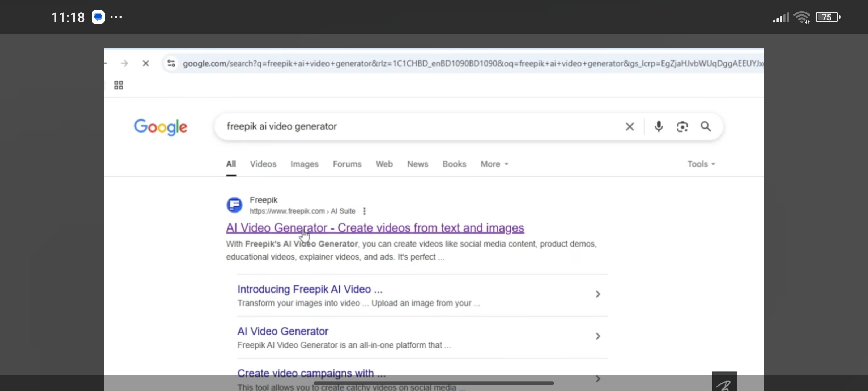
Task: Click the Google logo
Action: (161, 127)
